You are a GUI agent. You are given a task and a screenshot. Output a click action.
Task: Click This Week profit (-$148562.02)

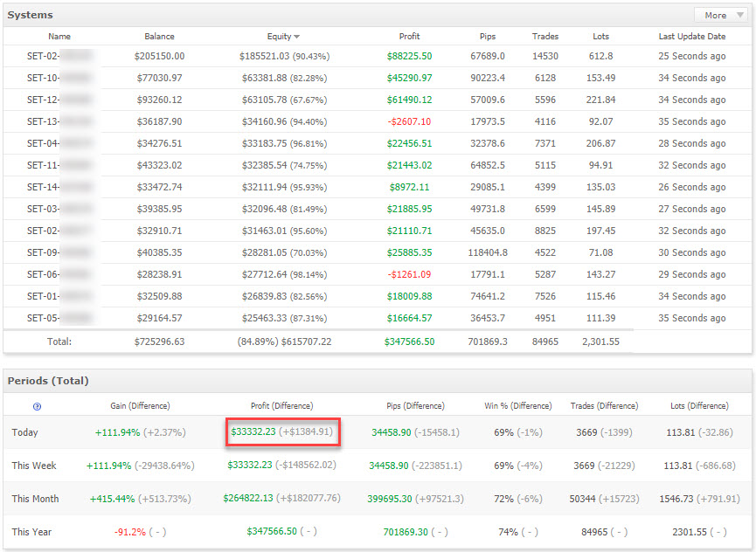(306, 465)
